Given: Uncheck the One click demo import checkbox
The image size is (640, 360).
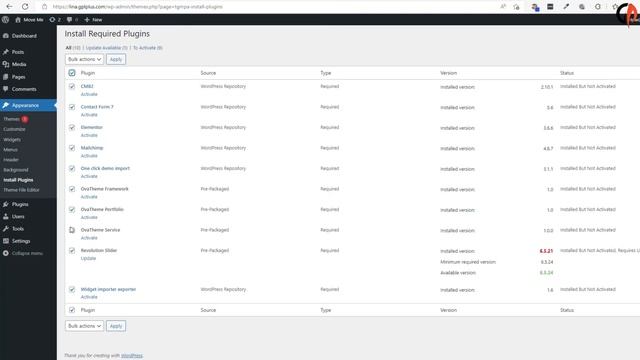Looking at the screenshot, I should pyautogui.click(x=72, y=168).
